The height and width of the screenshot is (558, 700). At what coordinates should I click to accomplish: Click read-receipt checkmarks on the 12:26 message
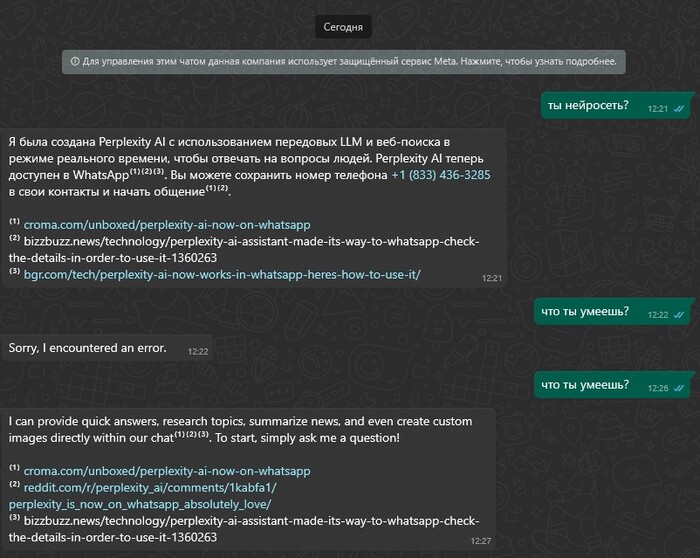[x=679, y=388]
